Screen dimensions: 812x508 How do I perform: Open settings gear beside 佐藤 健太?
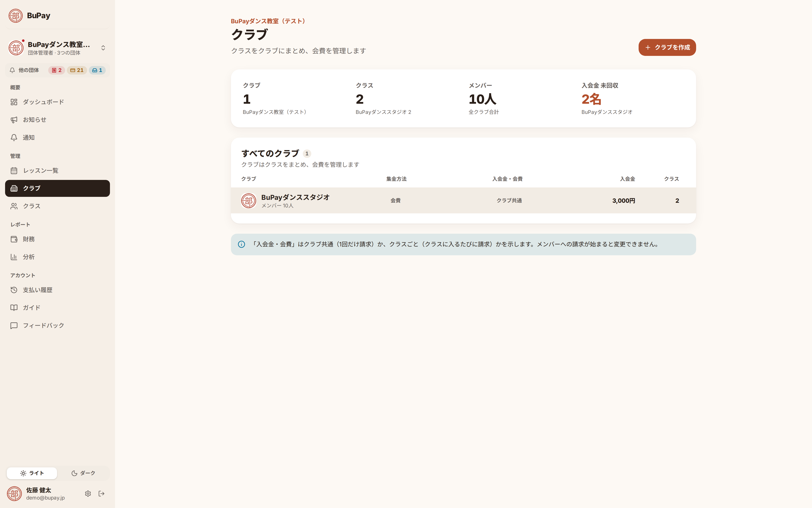88,494
